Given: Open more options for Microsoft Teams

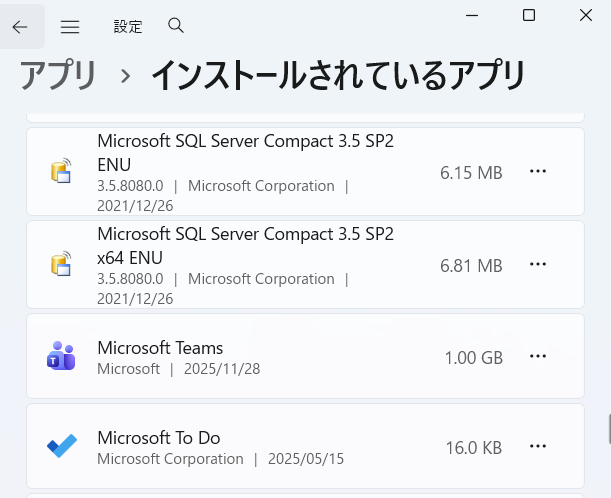Looking at the screenshot, I should coord(538,356).
